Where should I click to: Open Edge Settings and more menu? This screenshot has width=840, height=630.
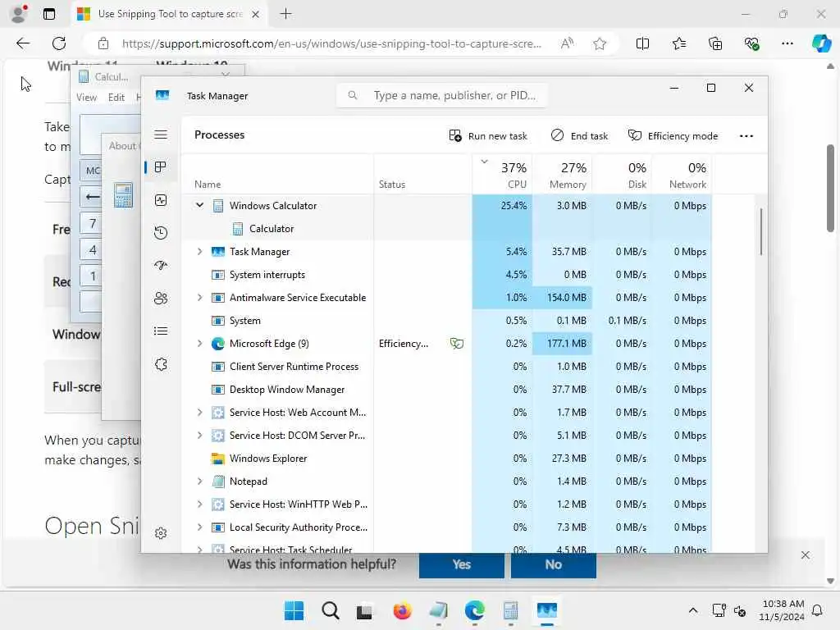(787, 43)
